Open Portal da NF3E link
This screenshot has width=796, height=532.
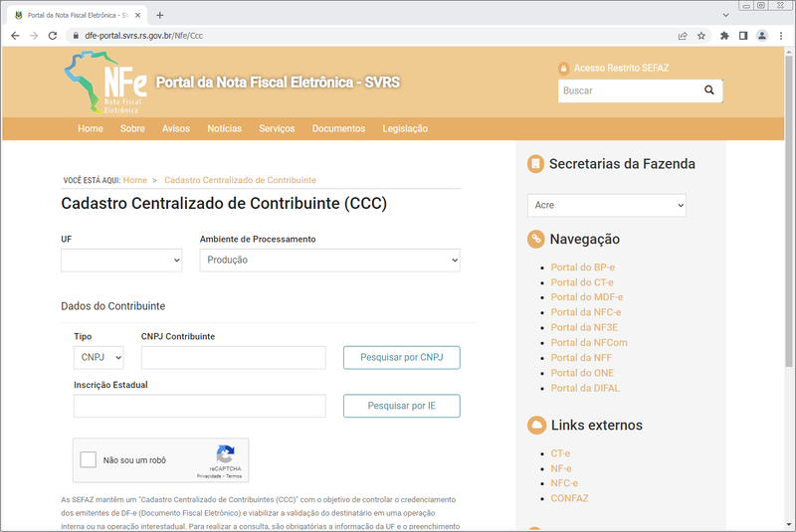[584, 327]
